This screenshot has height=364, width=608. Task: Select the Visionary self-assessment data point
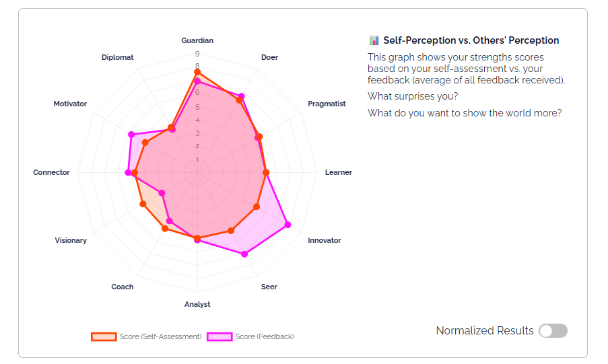coord(142,204)
